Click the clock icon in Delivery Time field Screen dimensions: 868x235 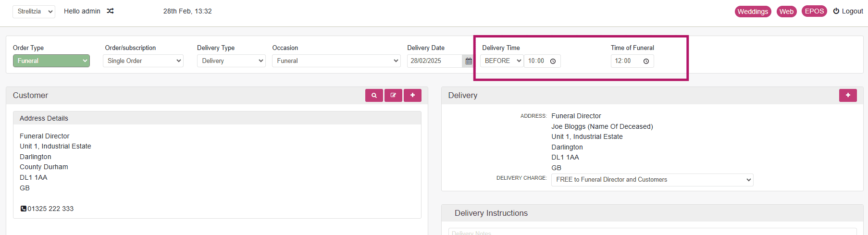tap(553, 61)
